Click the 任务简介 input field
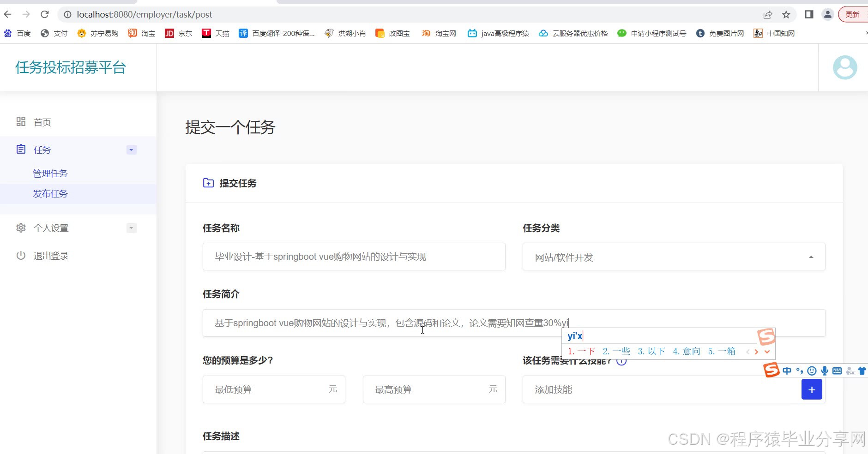Screen dimensions: 868x454 pos(513,323)
